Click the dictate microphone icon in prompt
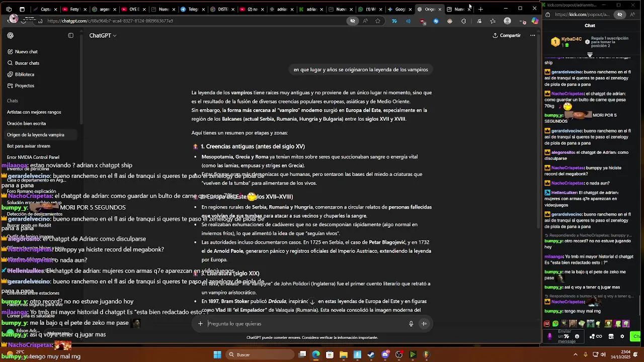Viewport: 644px width, 362px height. click(x=411, y=324)
